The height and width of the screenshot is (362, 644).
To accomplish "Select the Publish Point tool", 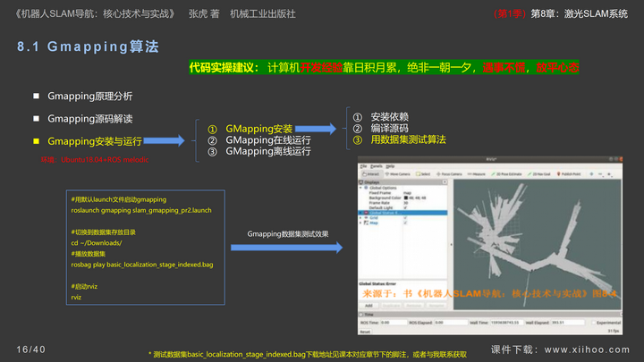I will click(569, 174).
